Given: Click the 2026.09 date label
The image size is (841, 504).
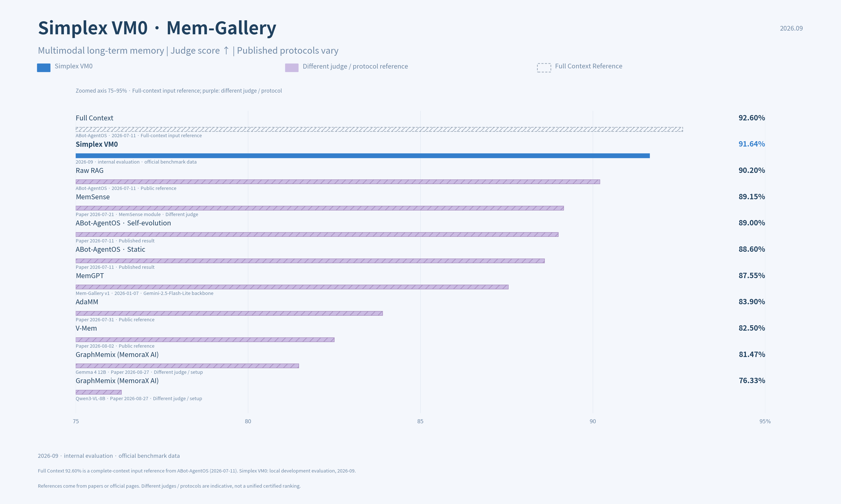Looking at the screenshot, I should (791, 28).
